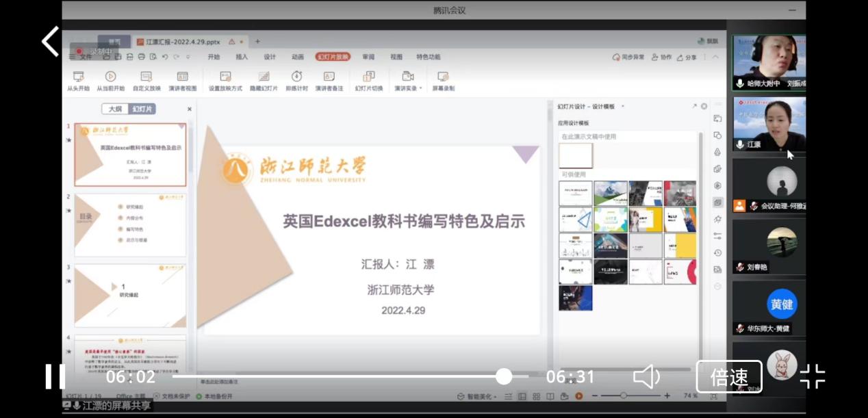This screenshot has height=418, width=868.
Task: Go back with the left arrow
Action: click(50, 42)
